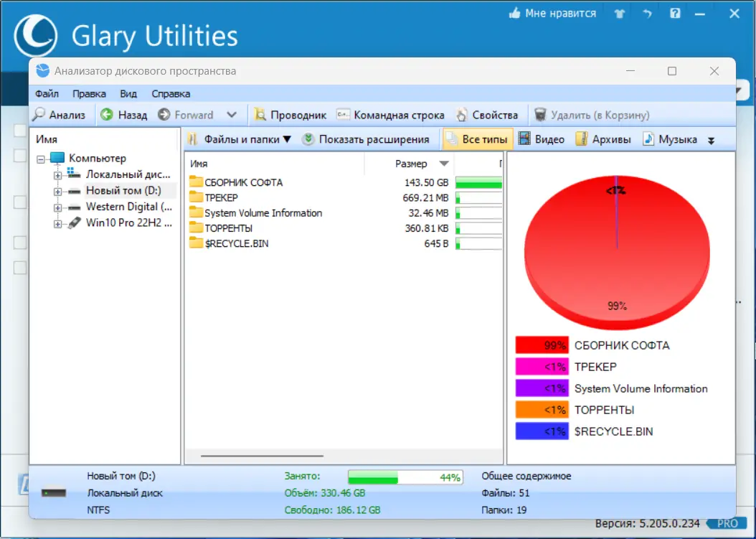Image resolution: width=756 pixels, height=539 pixels.
Task: Open the Правка menu
Action: (89, 93)
